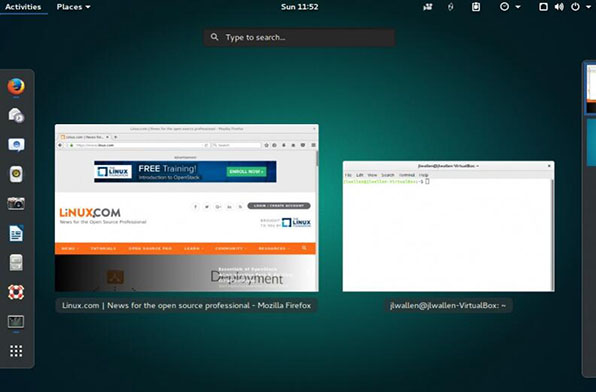Image resolution: width=596 pixels, height=392 pixels.
Task: Click the Firefox URL address bar
Action: point(139,145)
